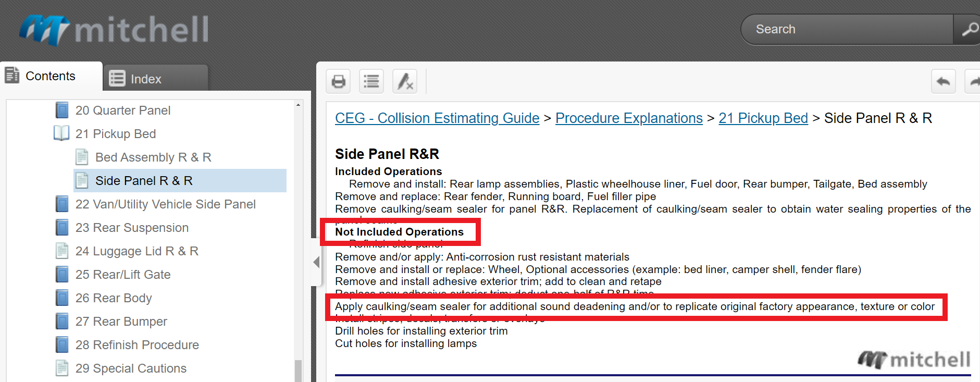
Task: Click the list view toolbar icon
Action: (x=371, y=81)
